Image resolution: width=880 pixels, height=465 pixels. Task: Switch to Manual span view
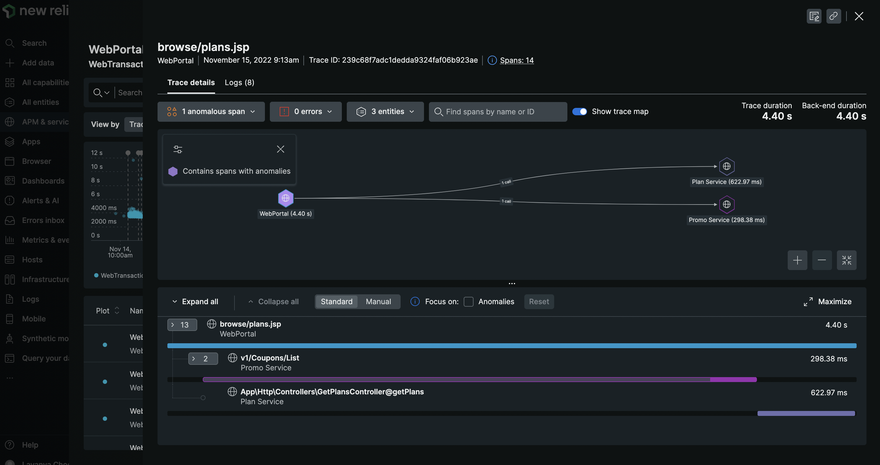click(x=378, y=301)
